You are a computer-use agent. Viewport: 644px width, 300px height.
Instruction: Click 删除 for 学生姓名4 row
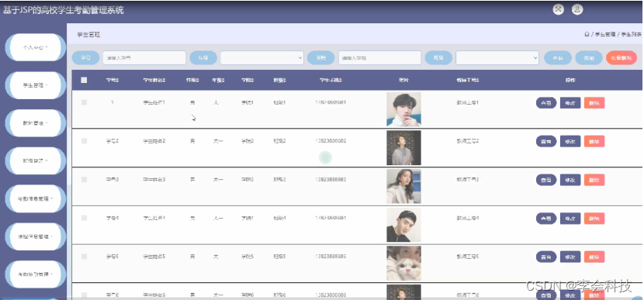(x=594, y=219)
